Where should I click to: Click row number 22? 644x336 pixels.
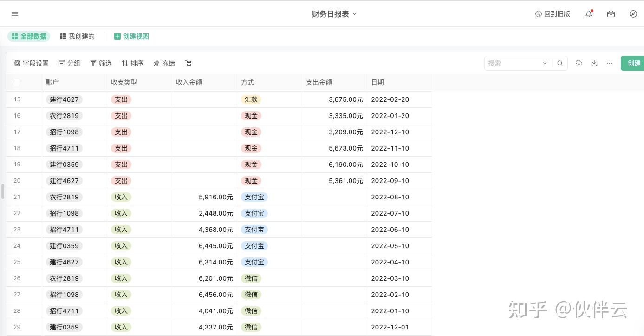coord(17,213)
